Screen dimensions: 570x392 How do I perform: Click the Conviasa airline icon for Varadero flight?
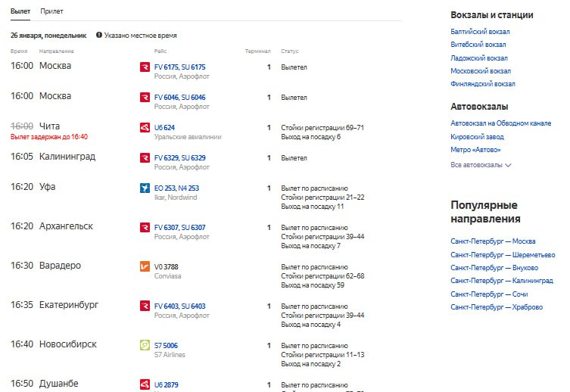(145, 267)
